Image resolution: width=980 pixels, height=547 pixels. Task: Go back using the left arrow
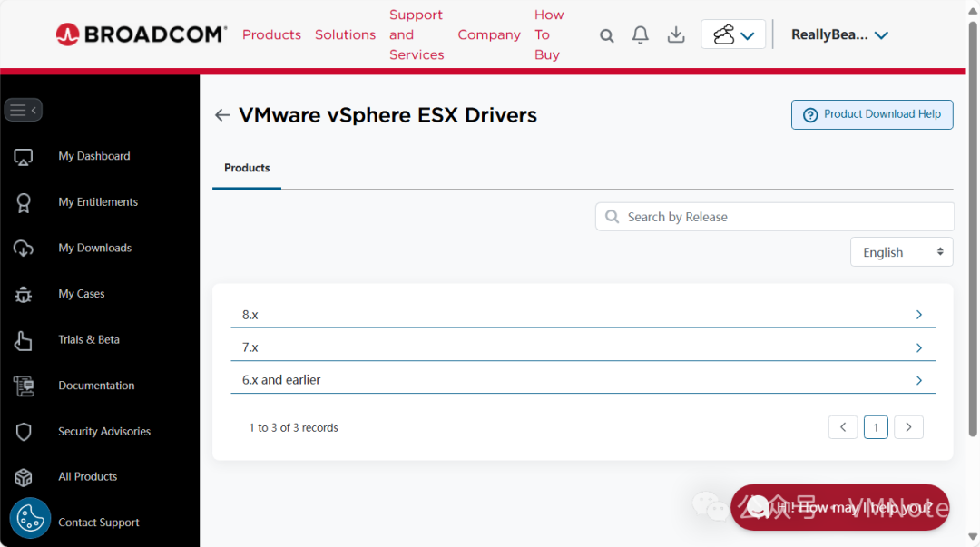pyautogui.click(x=222, y=115)
